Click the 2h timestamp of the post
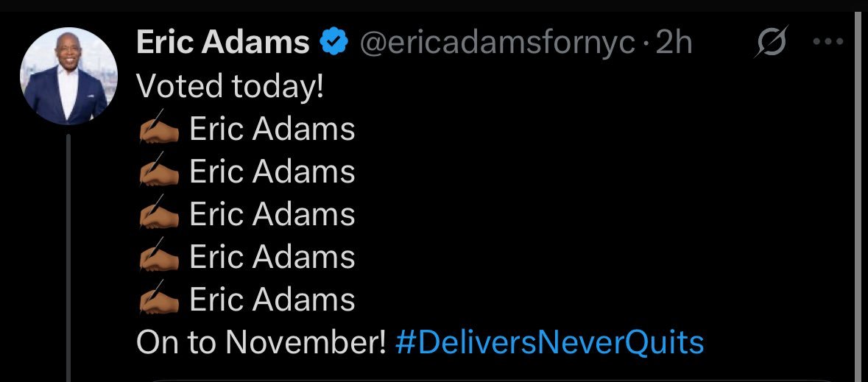 (x=674, y=43)
